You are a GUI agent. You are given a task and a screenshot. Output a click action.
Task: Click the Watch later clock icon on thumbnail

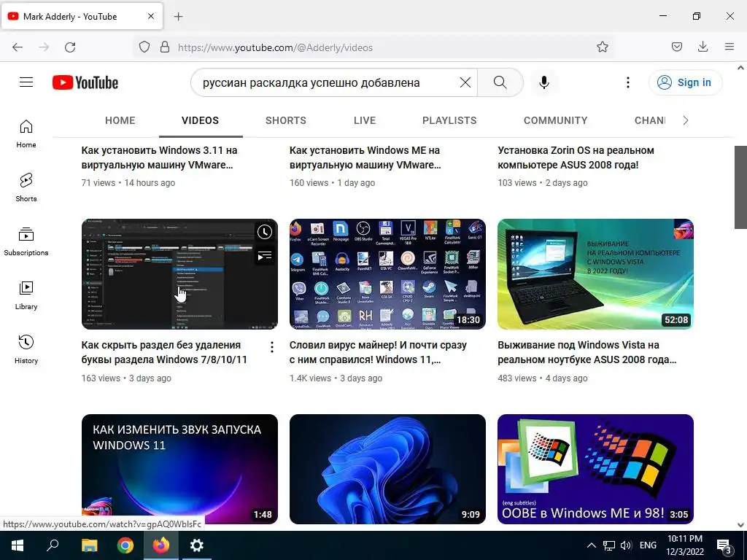point(265,232)
